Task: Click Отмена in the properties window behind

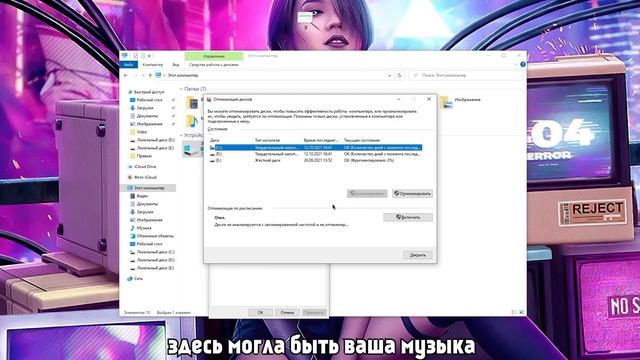Action: point(287,312)
